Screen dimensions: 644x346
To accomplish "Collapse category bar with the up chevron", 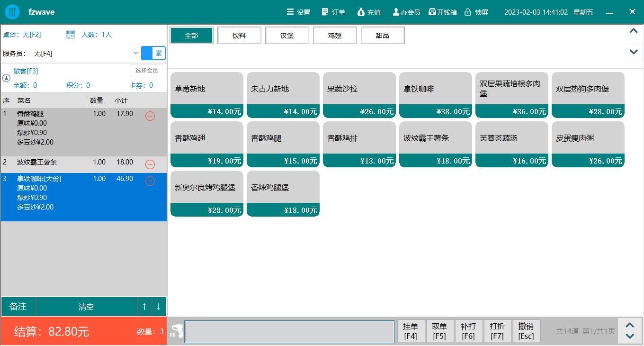I will tap(633, 31).
